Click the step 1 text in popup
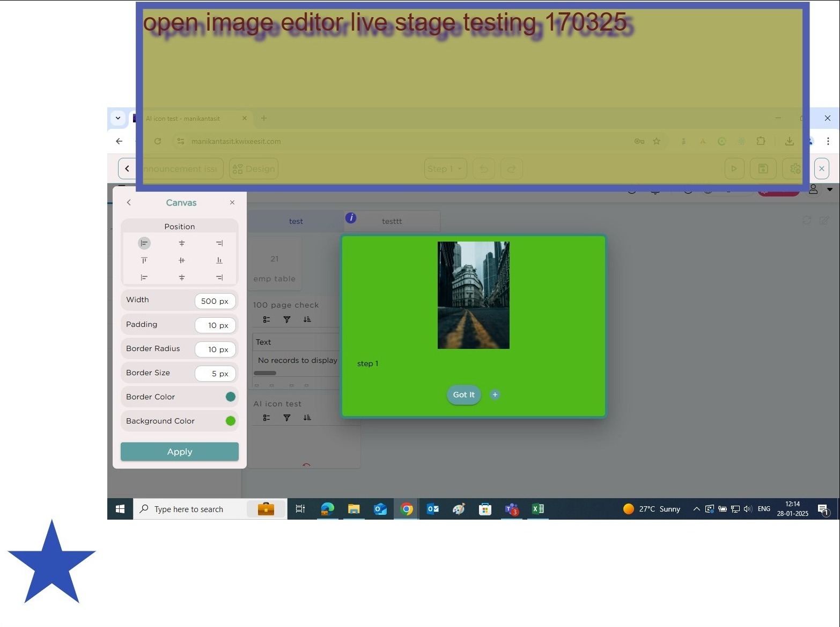 coord(368,363)
